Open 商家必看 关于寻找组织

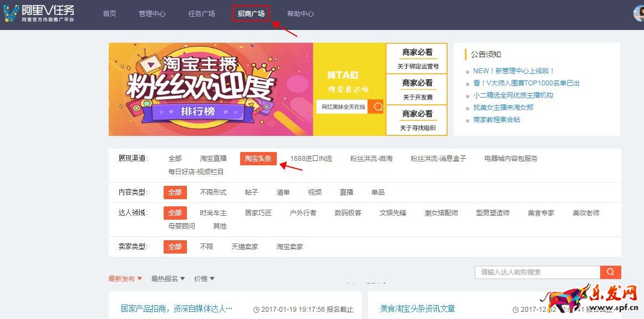[x=417, y=120]
